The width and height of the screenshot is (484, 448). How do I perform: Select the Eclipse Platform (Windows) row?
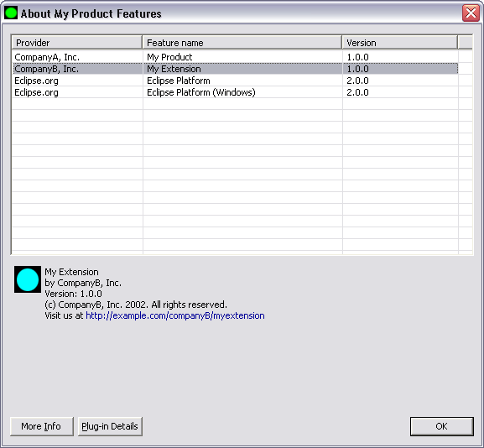tap(235, 92)
